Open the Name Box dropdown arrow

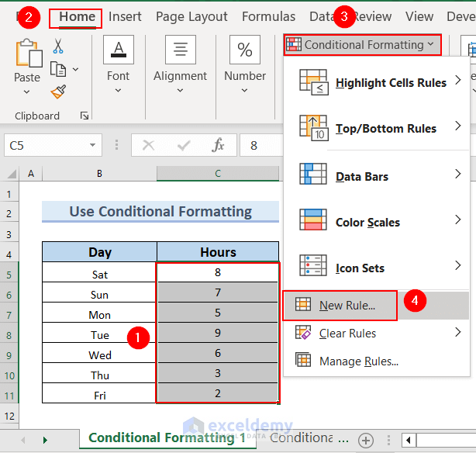click(x=92, y=145)
